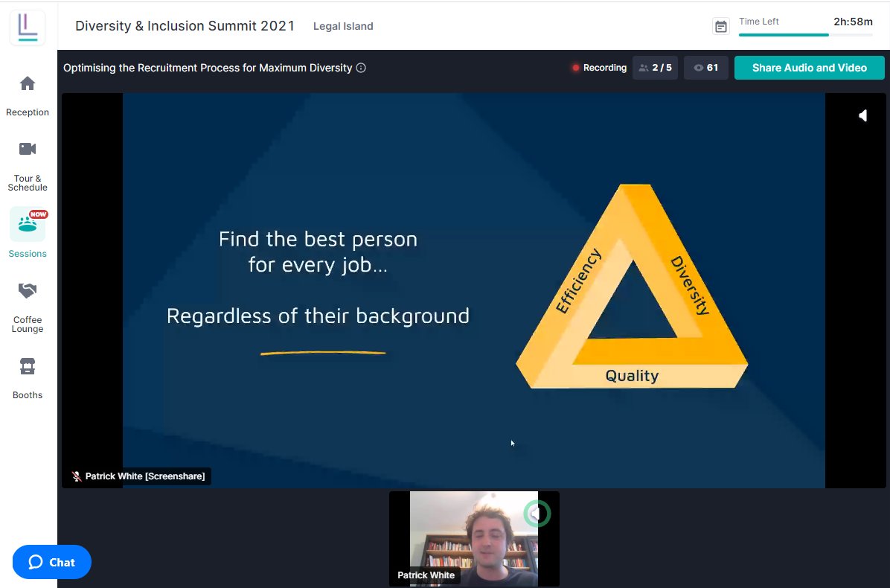890x588 pixels.
Task: Click the schedule calendar icon near Time Left
Action: pyautogui.click(x=721, y=27)
